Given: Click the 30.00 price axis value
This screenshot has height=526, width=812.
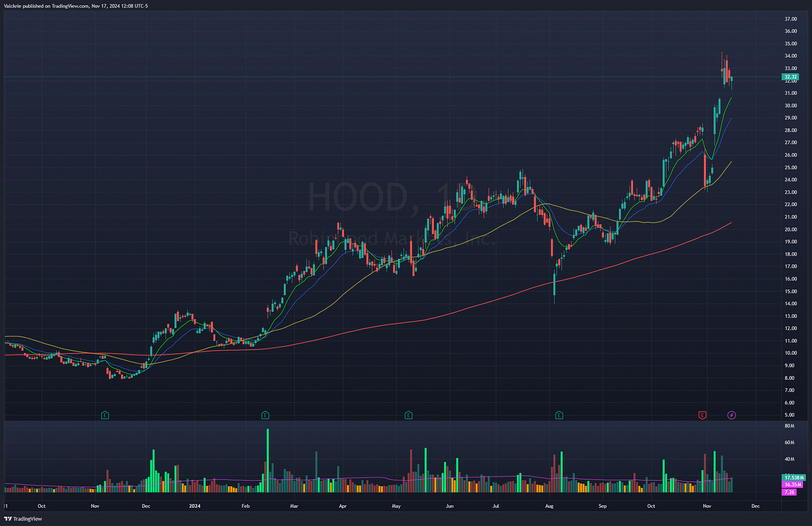Looking at the screenshot, I should pos(791,105).
